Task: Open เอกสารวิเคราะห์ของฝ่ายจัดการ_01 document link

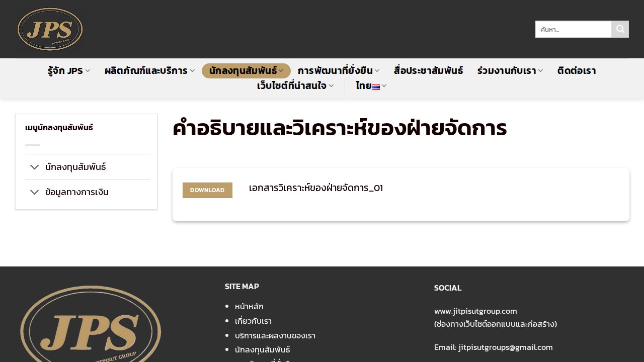Action: pos(315,188)
